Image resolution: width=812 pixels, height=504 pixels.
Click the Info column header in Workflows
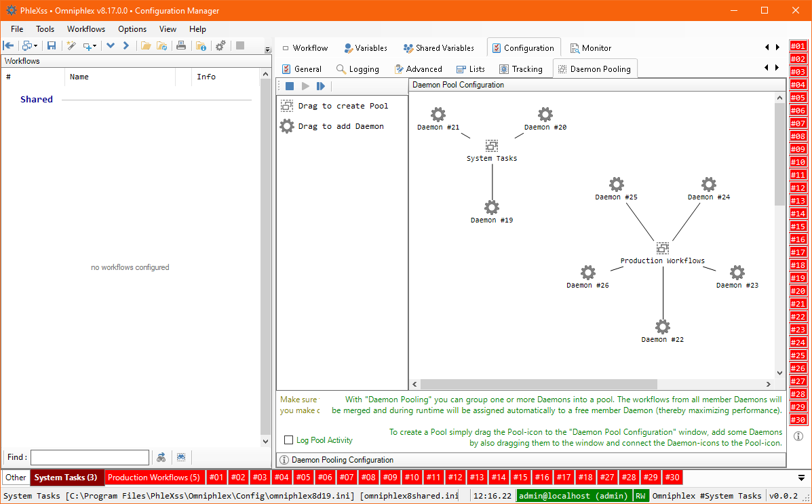(206, 77)
